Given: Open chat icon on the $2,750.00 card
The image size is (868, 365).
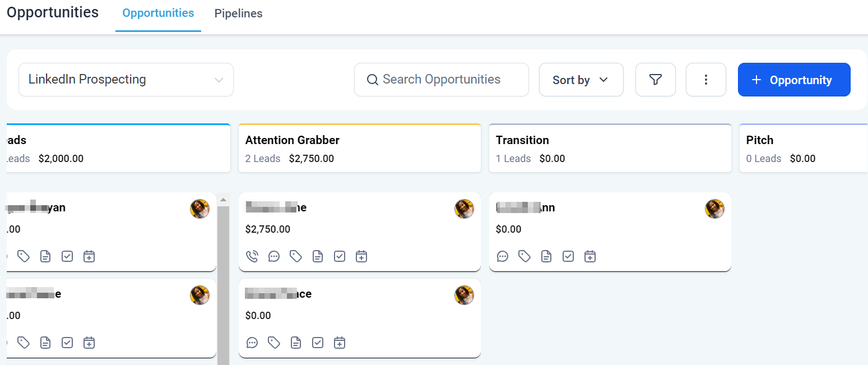Looking at the screenshot, I should (274, 256).
